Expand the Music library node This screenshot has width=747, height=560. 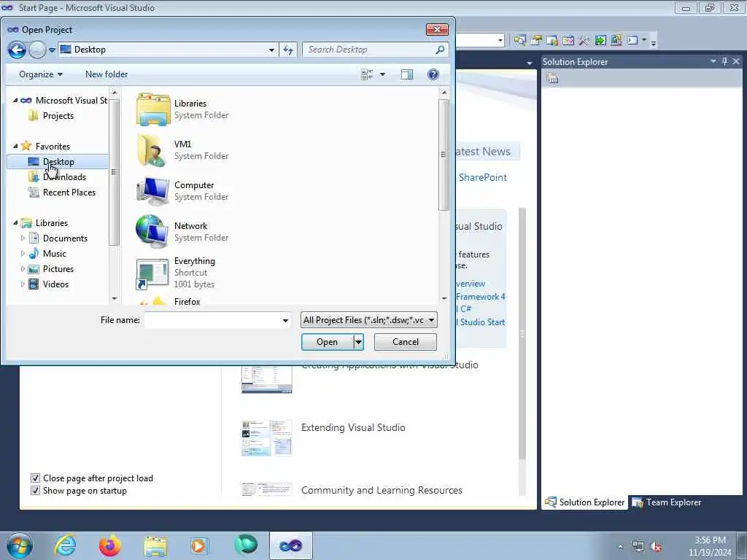click(x=23, y=253)
